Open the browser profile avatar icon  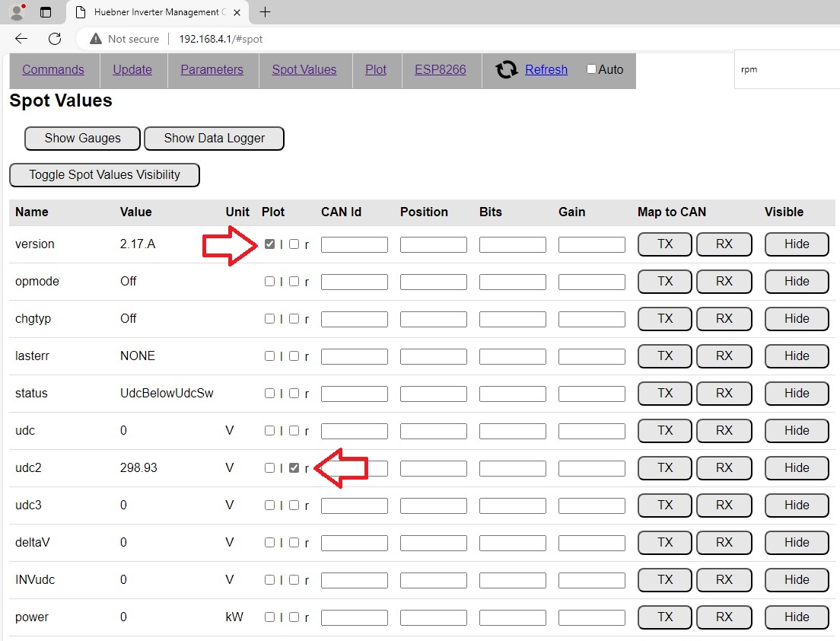coord(17,12)
